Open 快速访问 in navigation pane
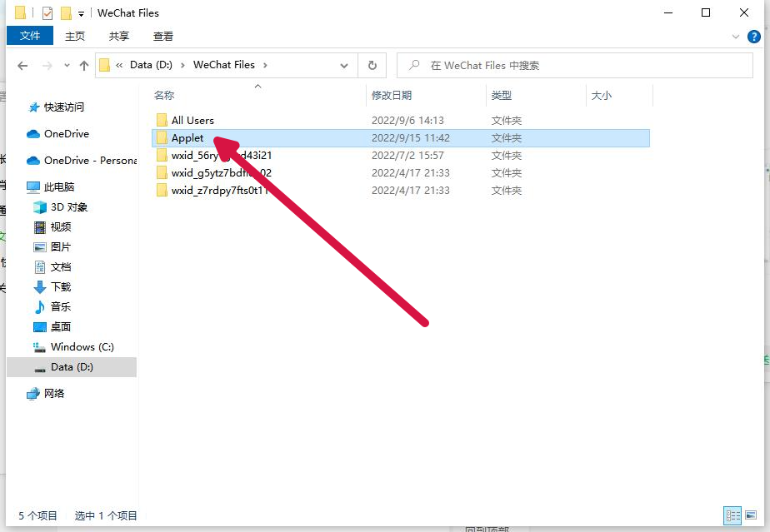Viewport: 770px width, 532px height. point(64,107)
